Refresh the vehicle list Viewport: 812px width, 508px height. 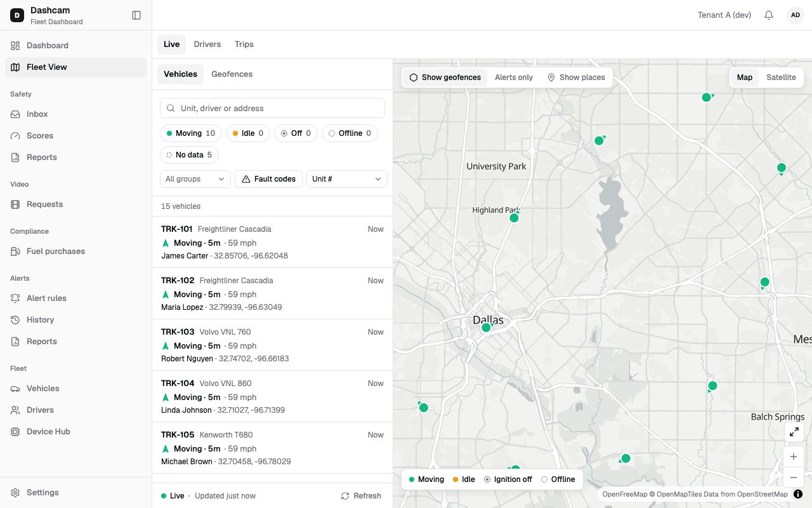point(361,496)
